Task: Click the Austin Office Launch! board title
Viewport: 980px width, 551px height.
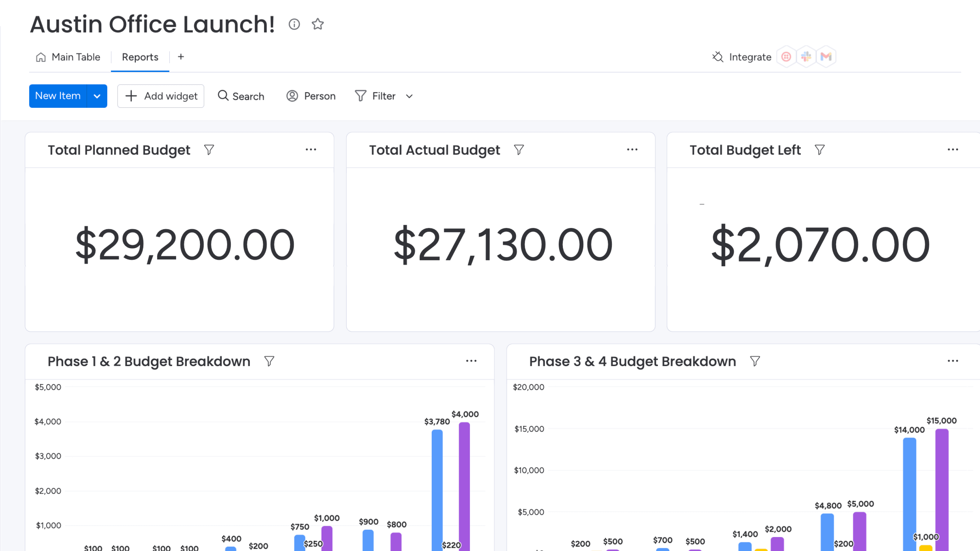Action: (152, 24)
